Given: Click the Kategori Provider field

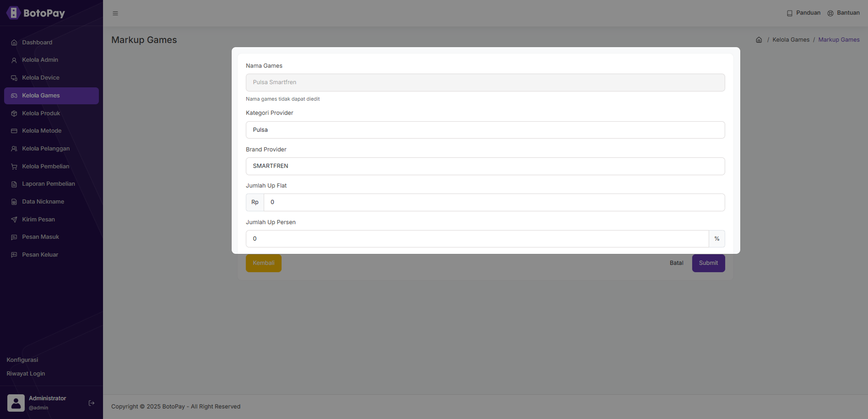Looking at the screenshot, I should (485, 130).
